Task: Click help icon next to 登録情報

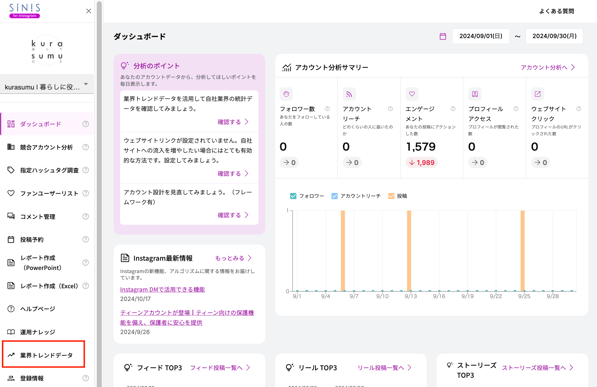Action: [x=86, y=378]
